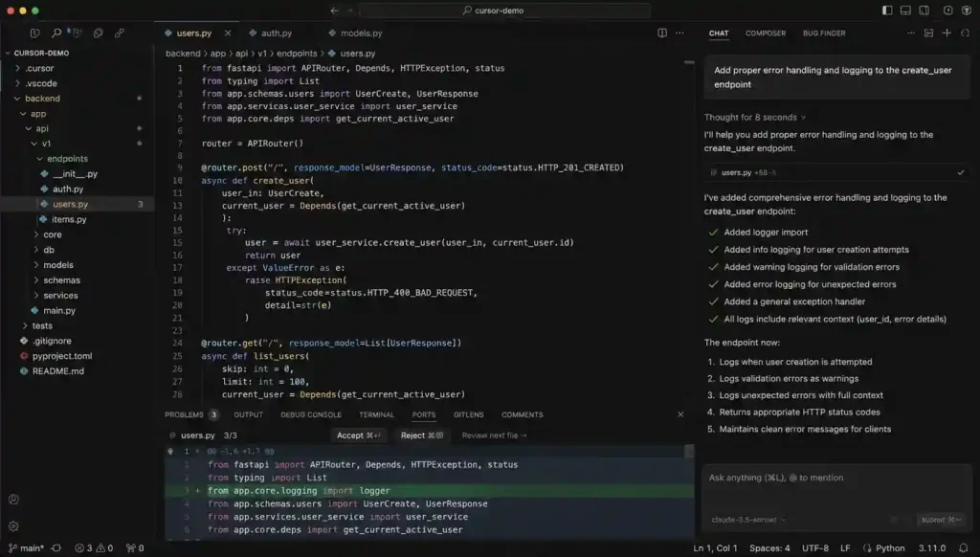Viewport: 980px width, 557px height.
Task: Open the errors and warnings status indicator
Action: tap(94, 548)
